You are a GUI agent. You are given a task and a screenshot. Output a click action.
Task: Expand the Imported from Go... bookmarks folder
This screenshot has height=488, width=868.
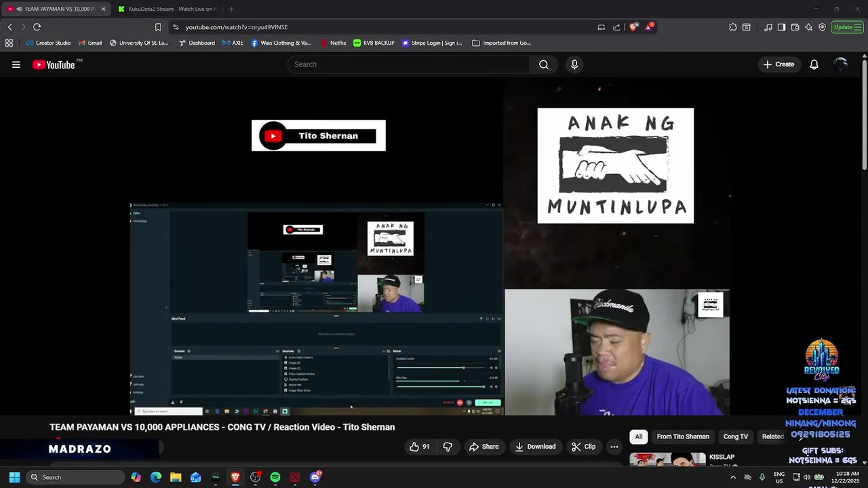501,43
